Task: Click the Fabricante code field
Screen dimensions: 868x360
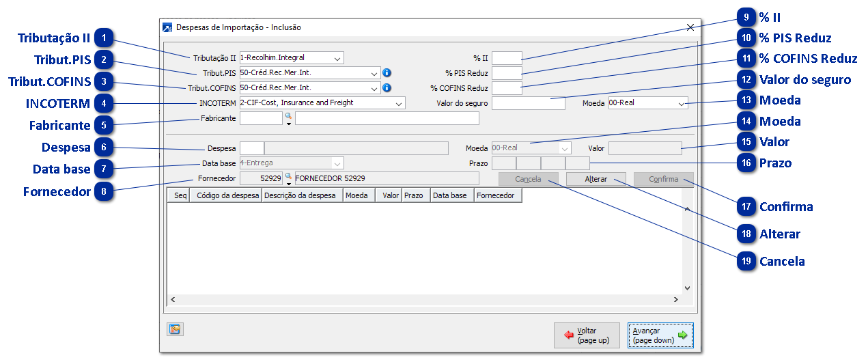Action: pyautogui.click(x=262, y=118)
